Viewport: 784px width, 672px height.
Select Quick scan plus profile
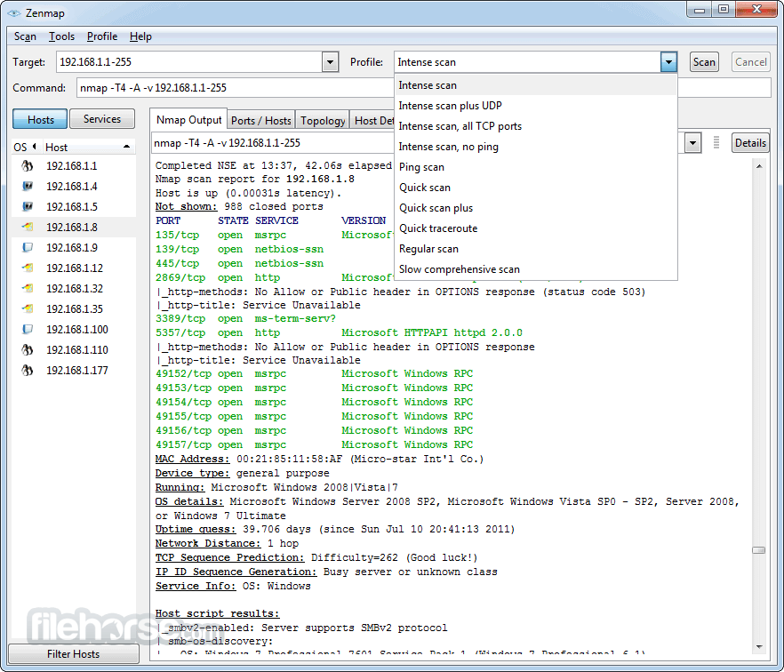pyautogui.click(x=535, y=208)
